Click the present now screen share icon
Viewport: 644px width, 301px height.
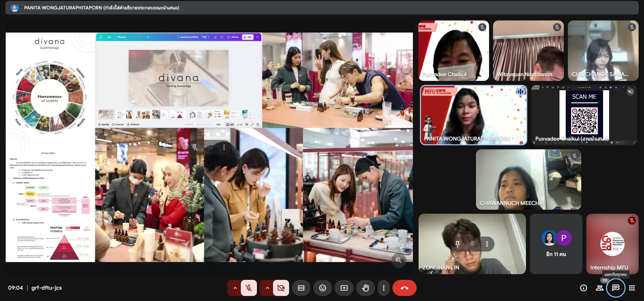344,288
